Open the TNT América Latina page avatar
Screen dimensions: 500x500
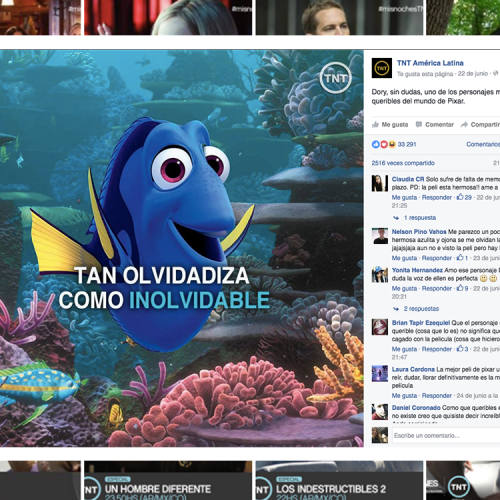click(382, 68)
